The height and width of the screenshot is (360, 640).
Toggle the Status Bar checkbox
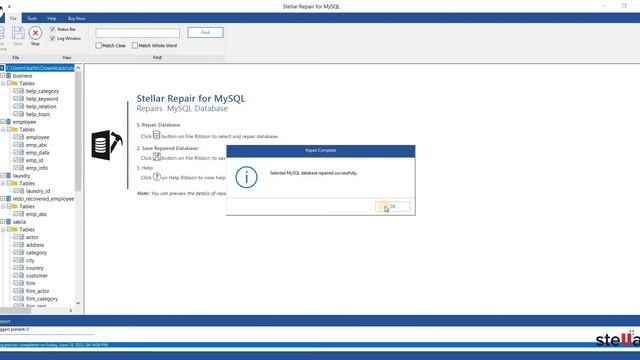pyautogui.click(x=52, y=29)
